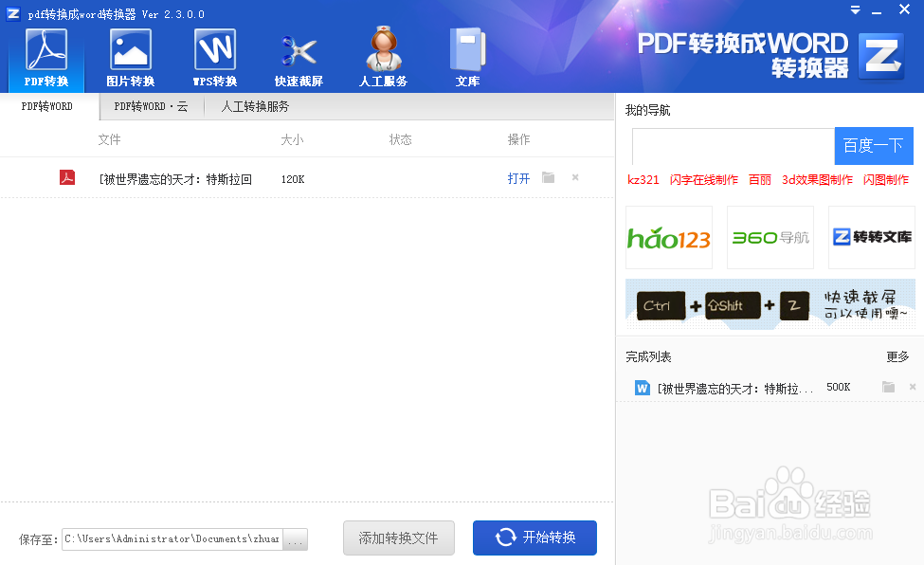Browse save location with the ... button

click(x=295, y=538)
